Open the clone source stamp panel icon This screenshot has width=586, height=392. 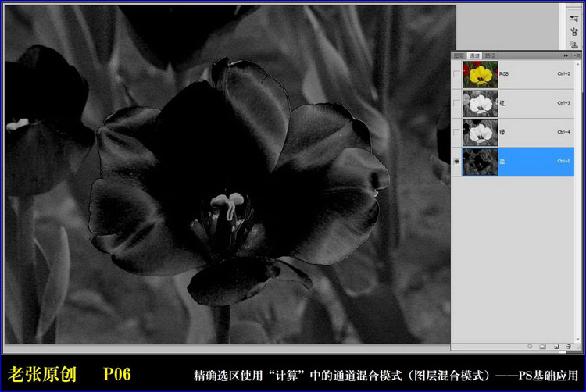pos(574,45)
